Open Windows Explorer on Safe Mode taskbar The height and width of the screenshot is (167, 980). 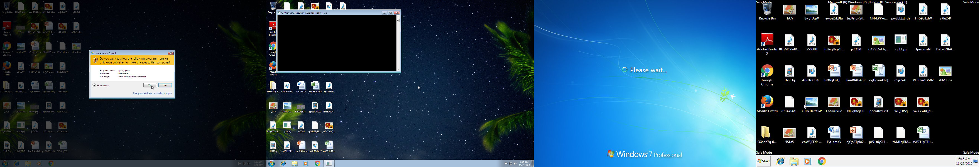tap(794, 162)
